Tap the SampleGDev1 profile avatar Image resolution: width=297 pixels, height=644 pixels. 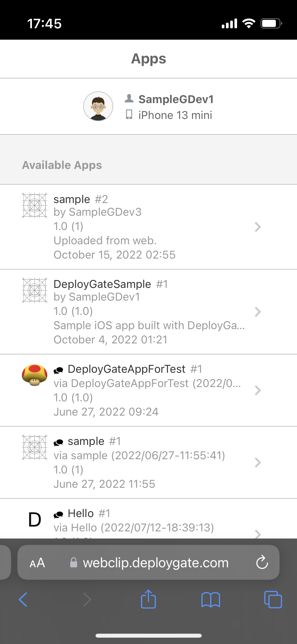98,106
